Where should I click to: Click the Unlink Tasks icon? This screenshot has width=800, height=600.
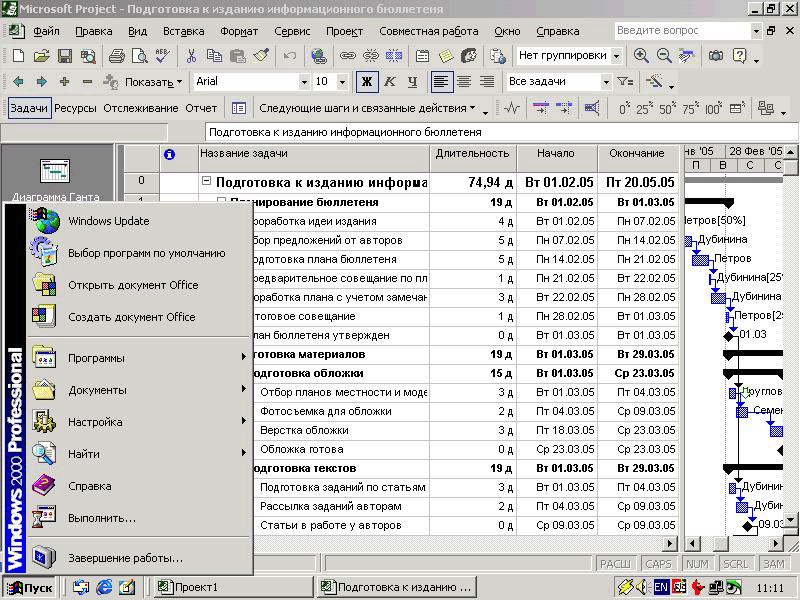(371, 56)
